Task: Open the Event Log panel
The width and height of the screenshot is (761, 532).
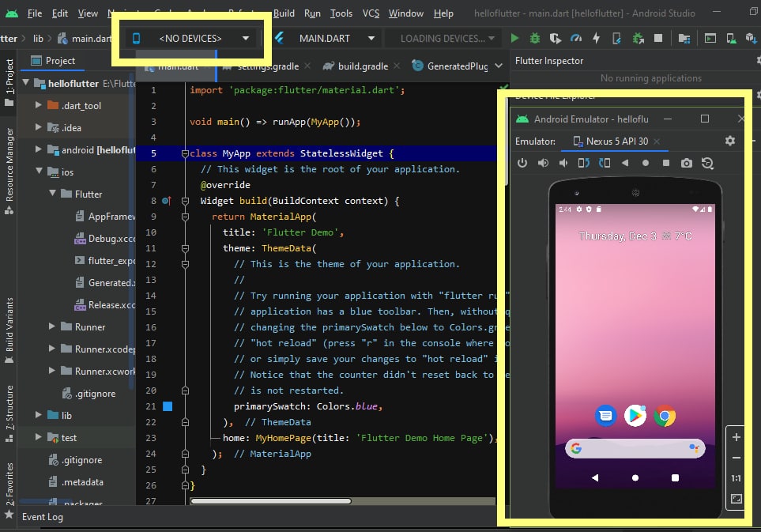Action: point(42,517)
